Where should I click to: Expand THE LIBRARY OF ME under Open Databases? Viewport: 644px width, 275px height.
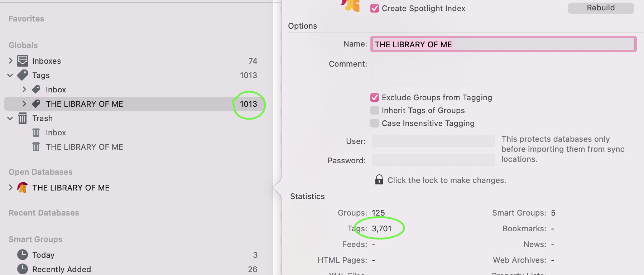11,187
